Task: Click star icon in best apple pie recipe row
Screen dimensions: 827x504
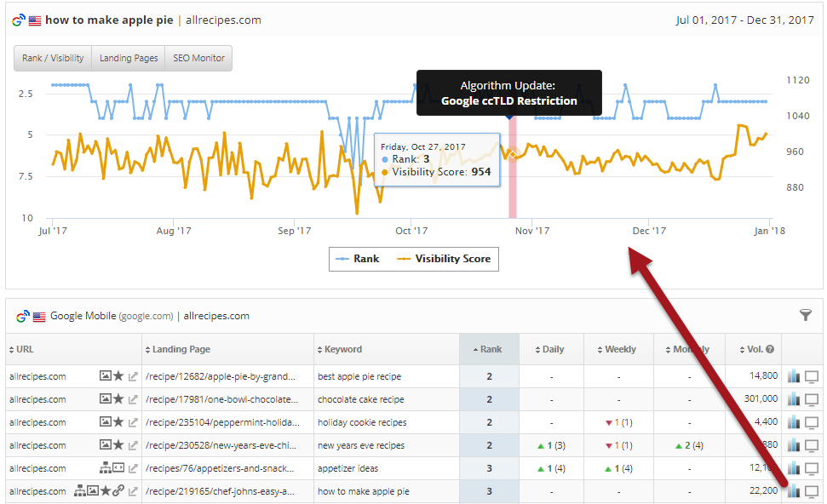Action: pyautogui.click(x=118, y=376)
